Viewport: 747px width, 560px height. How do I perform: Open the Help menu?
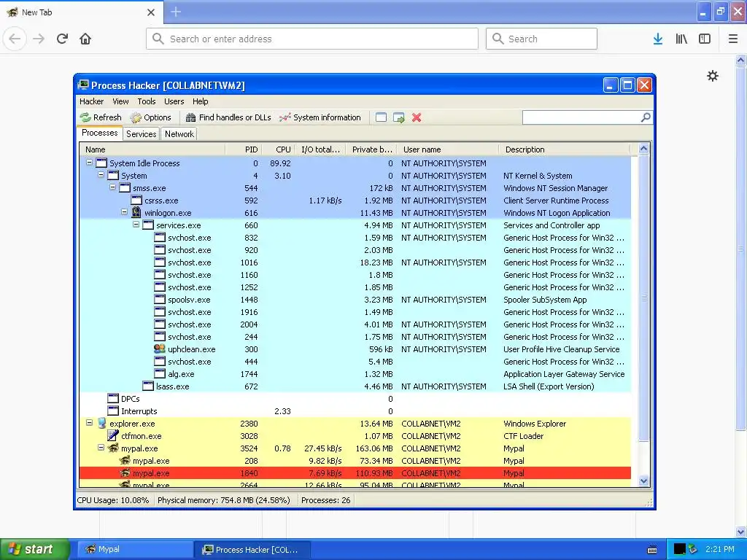pyautogui.click(x=201, y=101)
